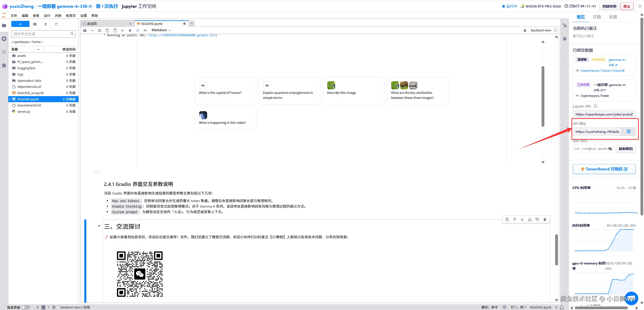Copy the SSH command icon
This screenshot has width=644, height=310.
pos(610,149)
